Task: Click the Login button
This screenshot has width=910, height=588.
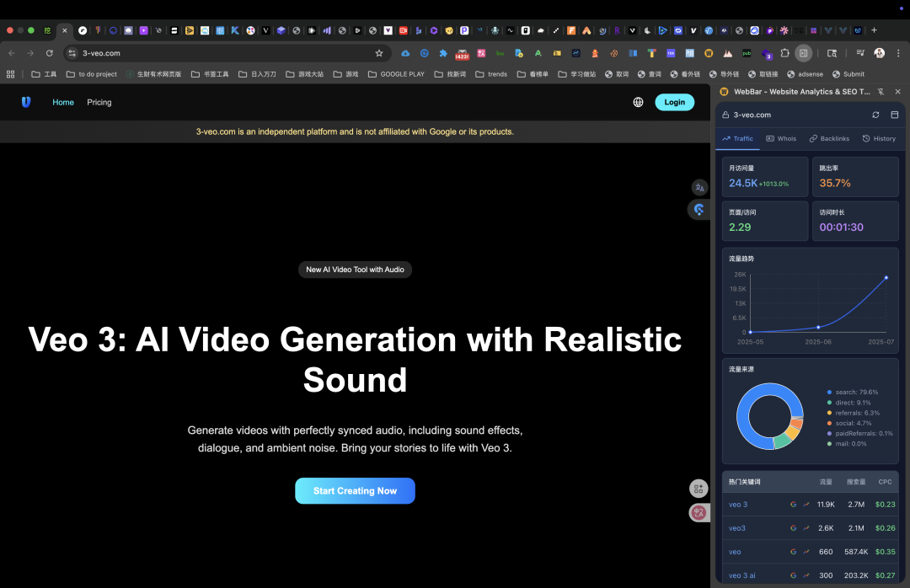Action: [674, 102]
